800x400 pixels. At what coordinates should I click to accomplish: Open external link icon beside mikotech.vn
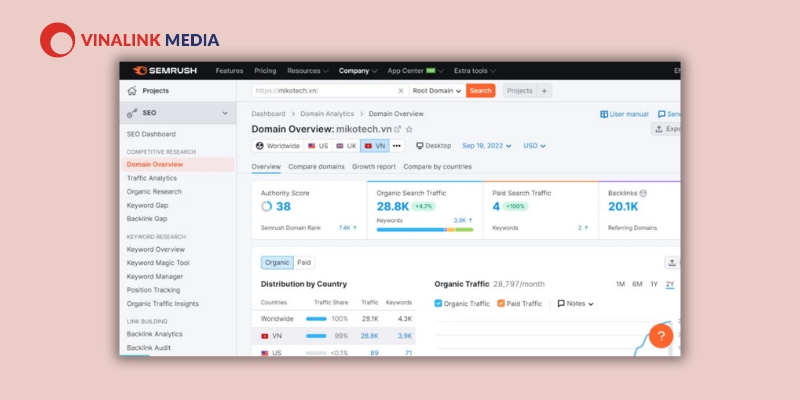[397, 129]
